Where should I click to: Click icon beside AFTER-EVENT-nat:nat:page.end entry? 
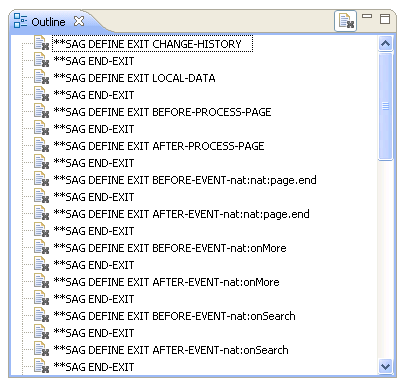point(42,214)
